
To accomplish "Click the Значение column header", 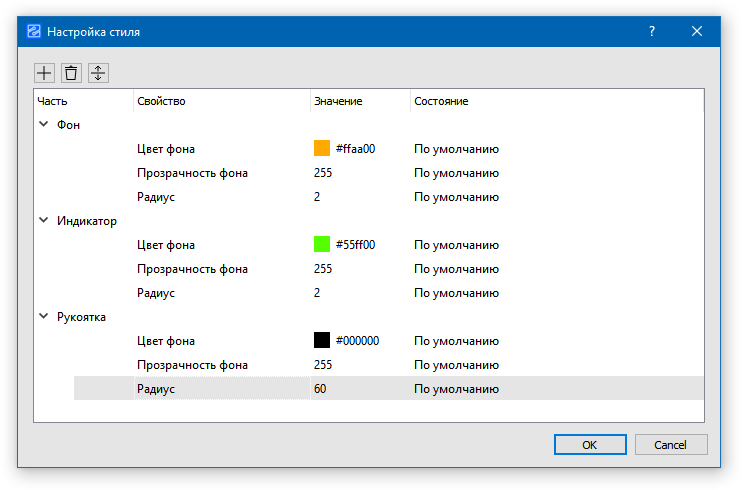I will point(338,101).
